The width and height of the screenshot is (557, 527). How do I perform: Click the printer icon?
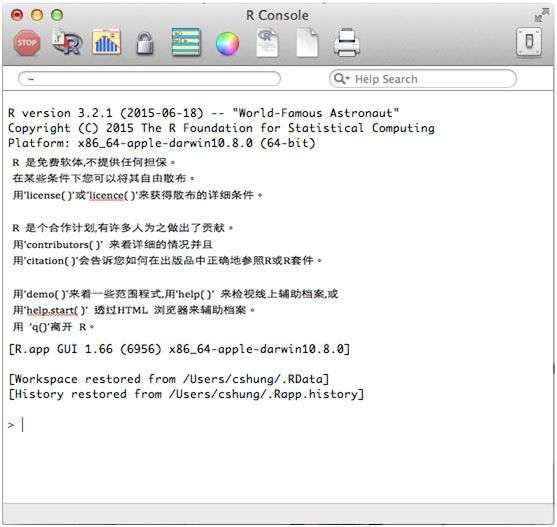[x=347, y=43]
